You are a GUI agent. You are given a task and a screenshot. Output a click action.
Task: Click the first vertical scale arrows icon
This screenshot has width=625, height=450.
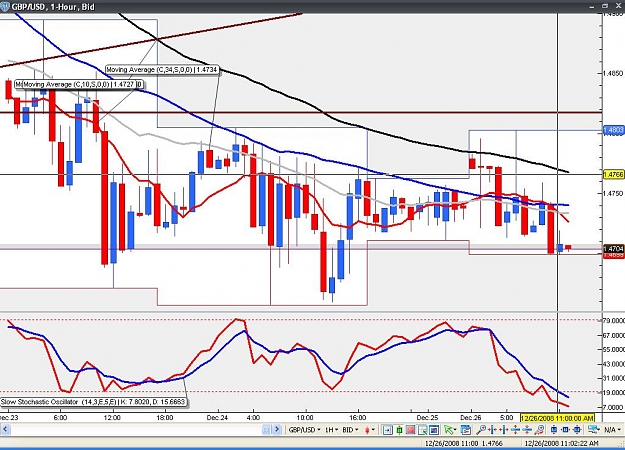515,430
